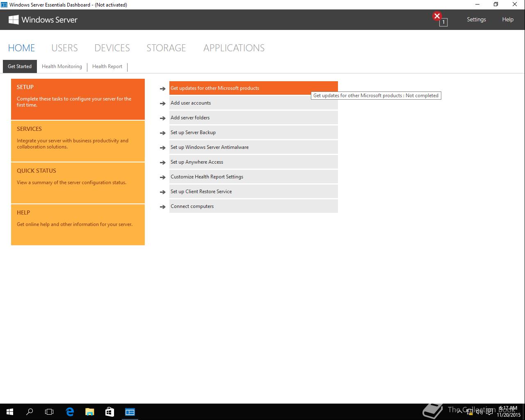Open Set up Client Restore Service task

[253, 192]
